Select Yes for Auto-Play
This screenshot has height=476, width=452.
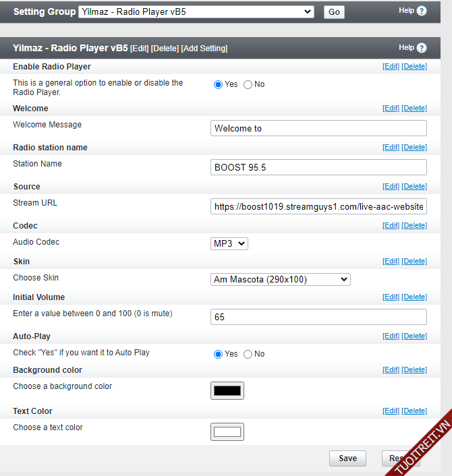coord(218,354)
